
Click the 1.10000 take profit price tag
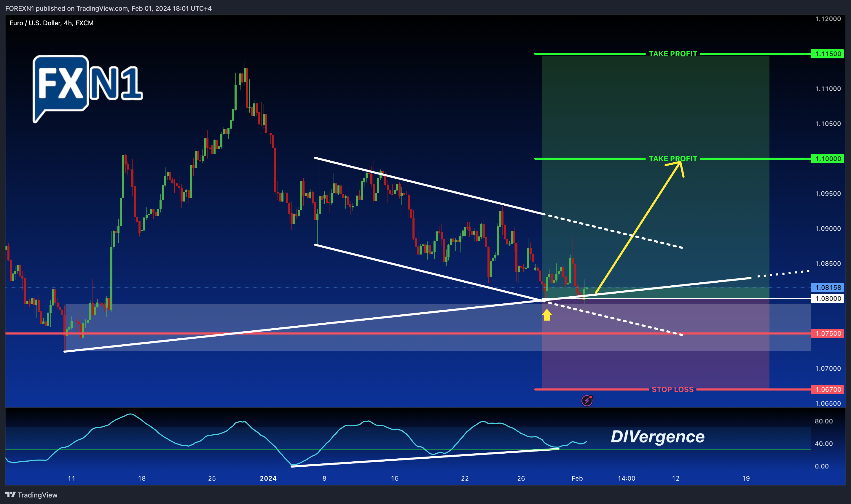(827, 159)
